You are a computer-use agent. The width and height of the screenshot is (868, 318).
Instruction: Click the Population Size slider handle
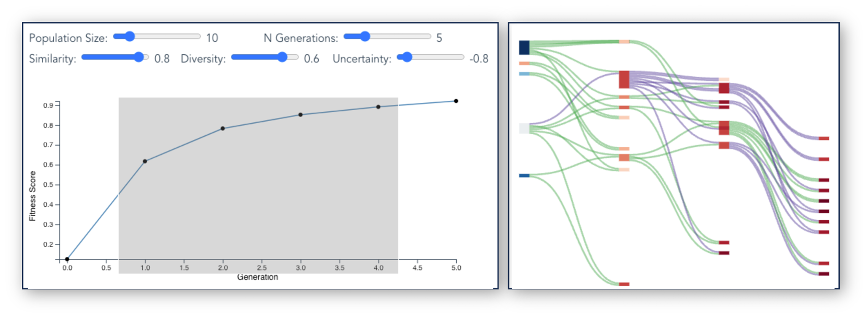point(130,36)
